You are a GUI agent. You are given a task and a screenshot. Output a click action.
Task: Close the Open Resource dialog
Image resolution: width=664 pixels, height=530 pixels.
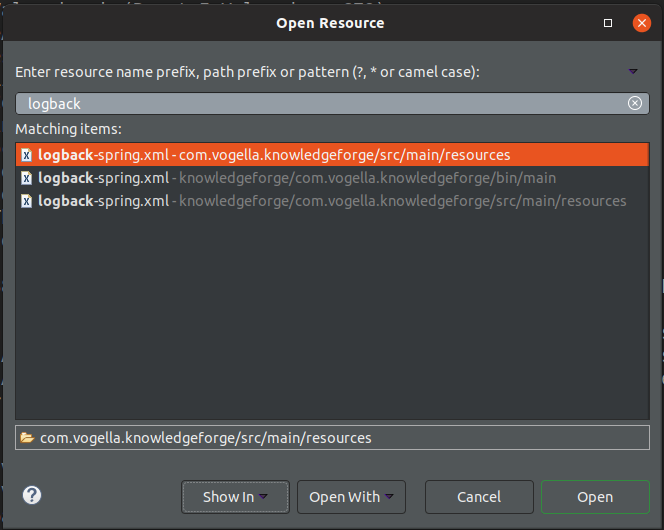642,23
